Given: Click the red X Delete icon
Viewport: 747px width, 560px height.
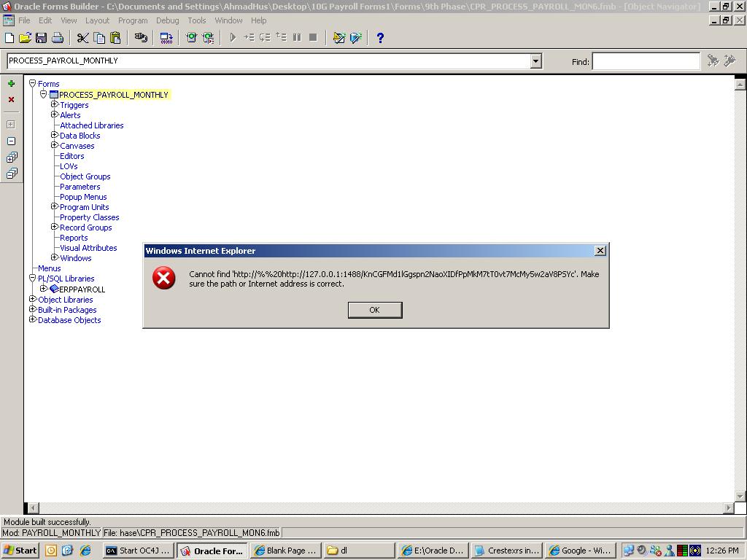Looking at the screenshot, I should 11,100.
